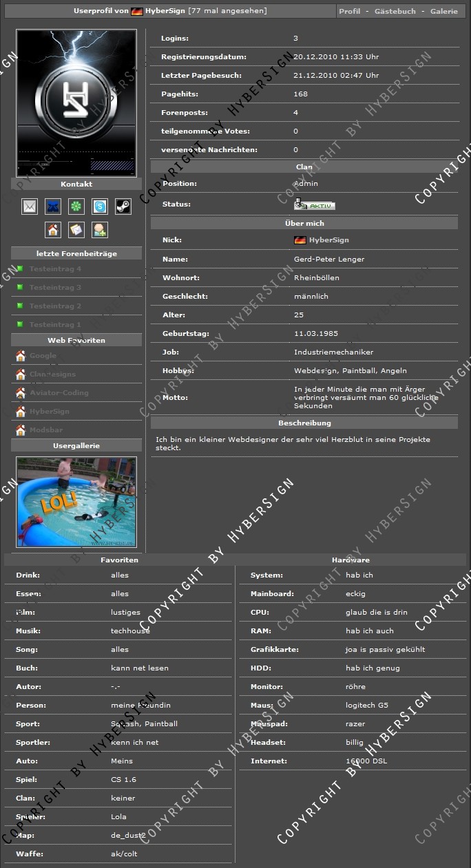Screen dimensions: 471x868
Task: Click the HyberSign lightning avatar image
Action: click(x=76, y=103)
